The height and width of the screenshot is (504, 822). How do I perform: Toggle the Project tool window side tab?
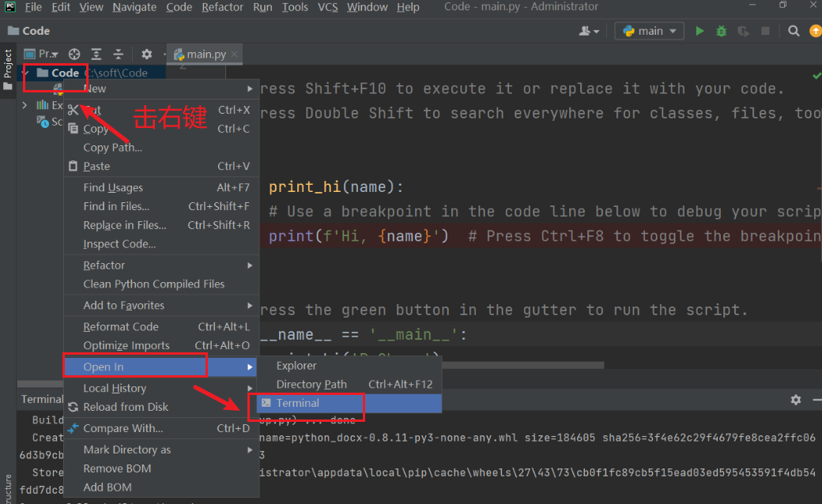tap(7, 69)
